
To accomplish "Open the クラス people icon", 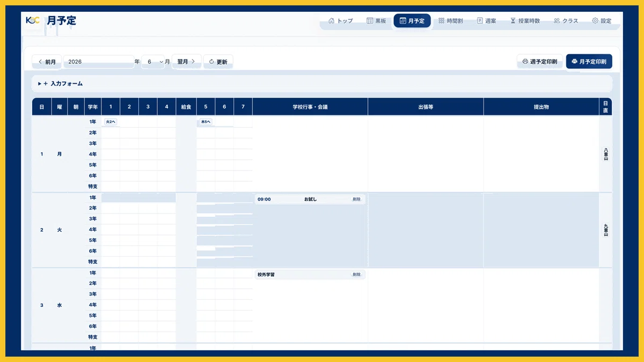I will click(x=557, y=21).
